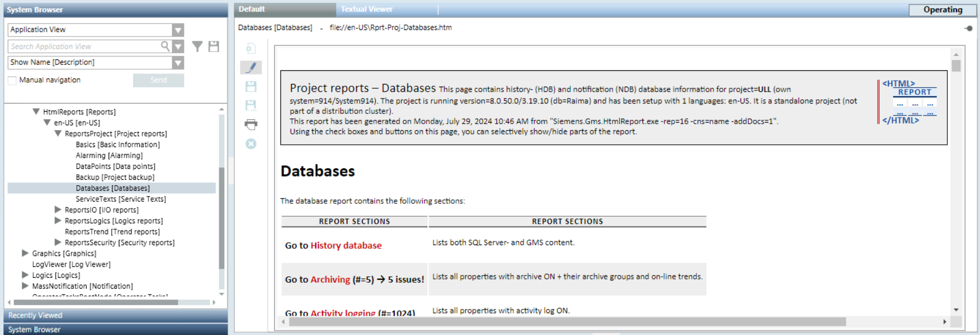Collapse the HtmlReports [Reports] tree node
Screen dimensions: 980x335
36,112
